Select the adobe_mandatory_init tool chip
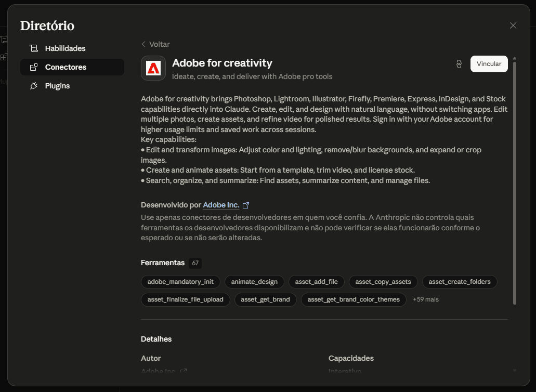Image resolution: width=536 pixels, height=392 pixels. [x=180, y=282]
